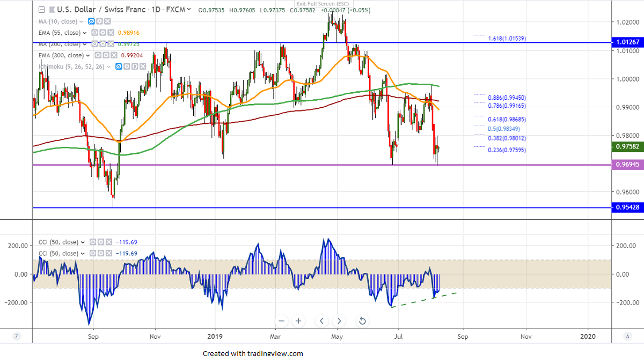
Task: Remove the MA (200, close) indicator
Action: [x=111, y=44]
